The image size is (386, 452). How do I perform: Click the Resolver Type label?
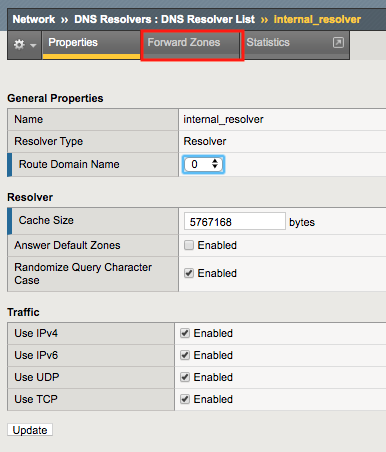point(48,141)
